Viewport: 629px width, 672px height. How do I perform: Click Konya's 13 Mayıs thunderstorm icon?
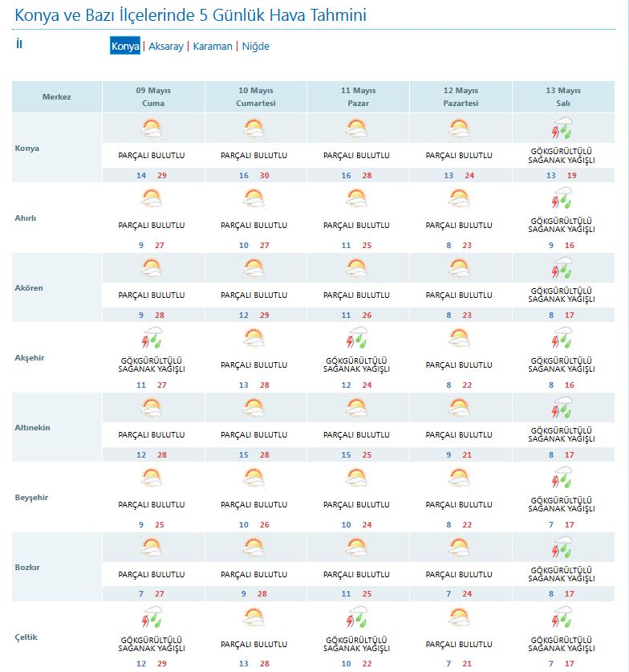(562, 128)
